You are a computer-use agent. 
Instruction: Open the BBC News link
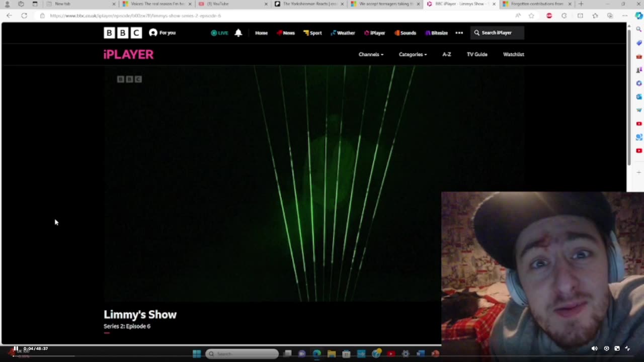285,33
